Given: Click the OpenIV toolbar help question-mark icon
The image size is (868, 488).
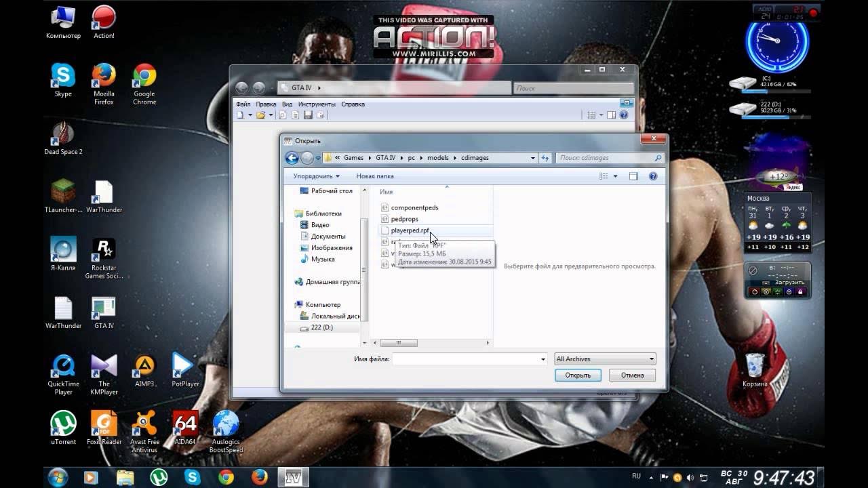Looking at the screenshot, I should coord(624,115).
